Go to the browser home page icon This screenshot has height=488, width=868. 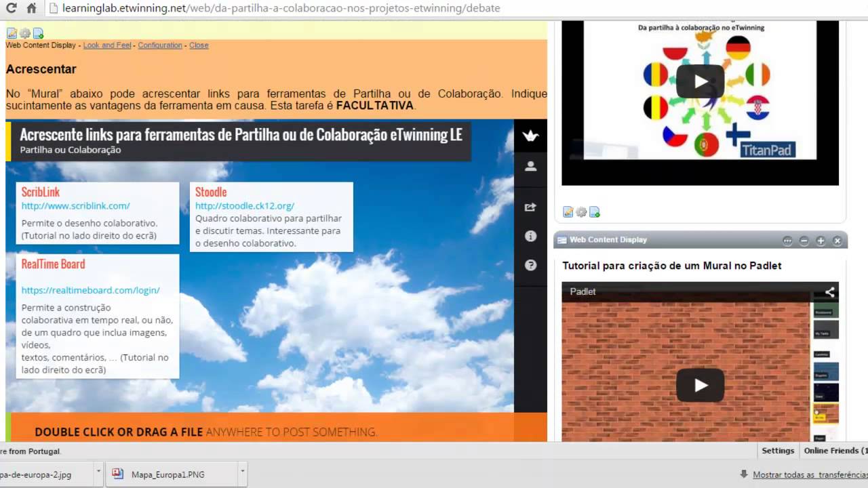point(31,9)
